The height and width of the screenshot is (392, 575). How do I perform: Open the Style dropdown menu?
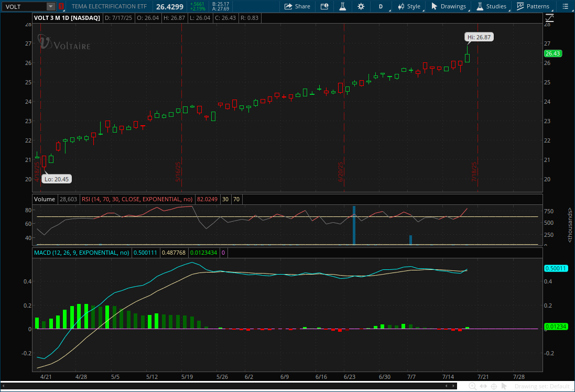coord(411,6)
